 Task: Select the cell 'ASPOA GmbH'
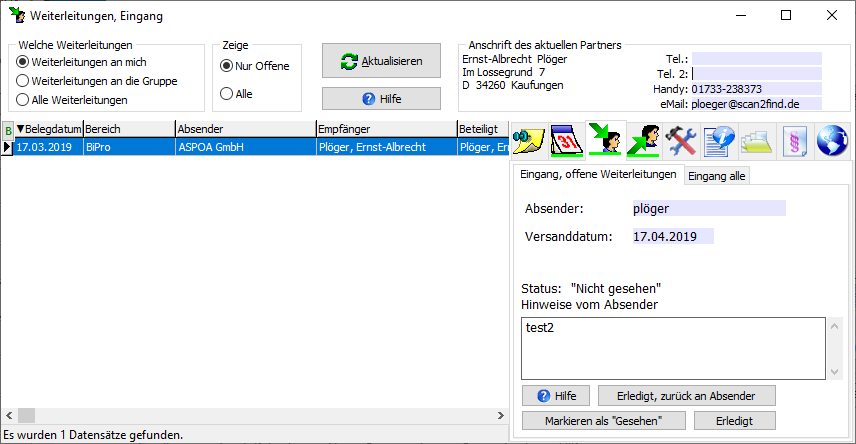pyautogui.click(x=246, y=147)
